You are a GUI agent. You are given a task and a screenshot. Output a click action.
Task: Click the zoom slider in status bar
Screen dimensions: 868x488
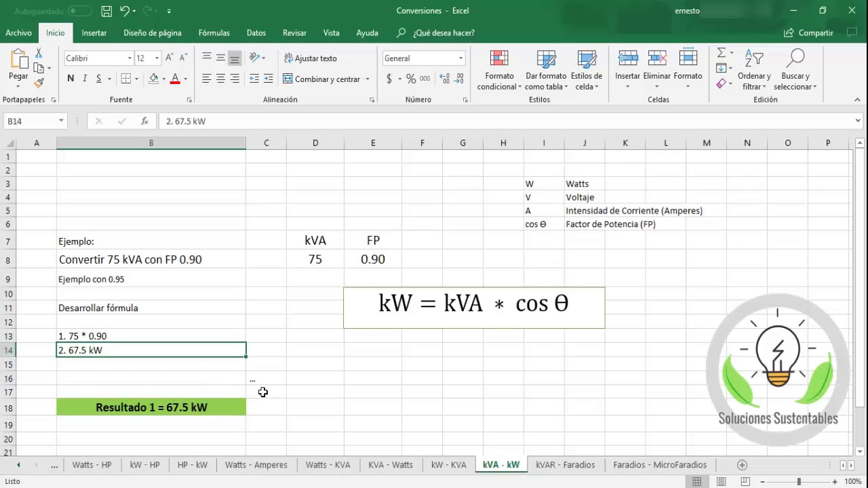(x=799, y=481)
